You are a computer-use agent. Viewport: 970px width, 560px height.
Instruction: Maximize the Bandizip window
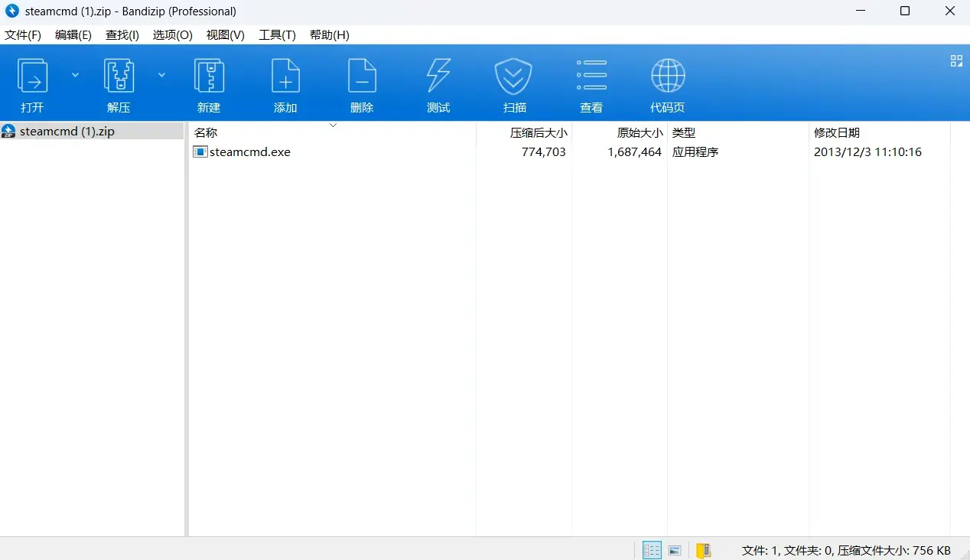pyautogui.click(x=905, y=11)
